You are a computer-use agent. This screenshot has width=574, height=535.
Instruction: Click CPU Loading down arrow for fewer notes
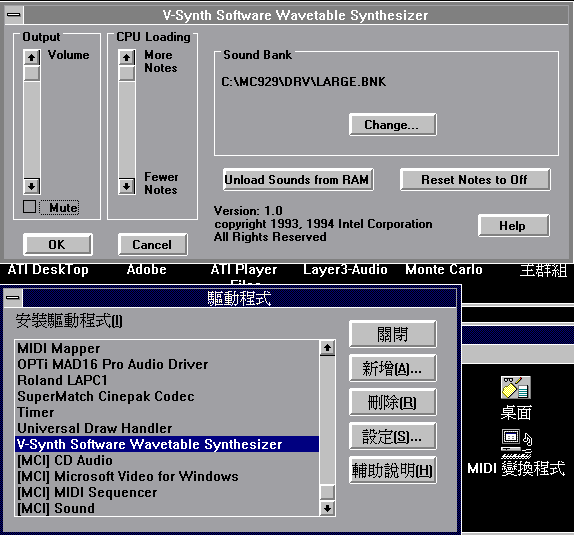(127, 186)
